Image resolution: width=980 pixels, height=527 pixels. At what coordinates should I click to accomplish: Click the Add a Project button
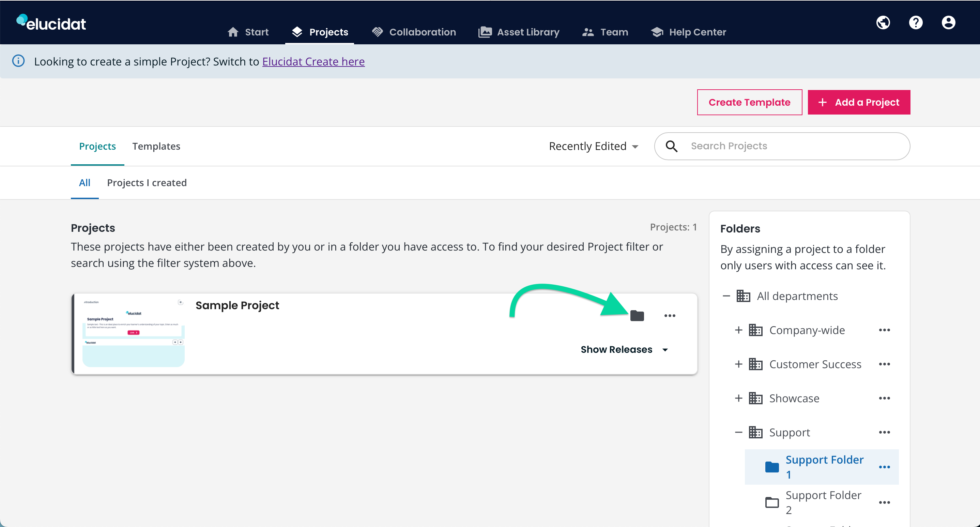tap(859, 102)
